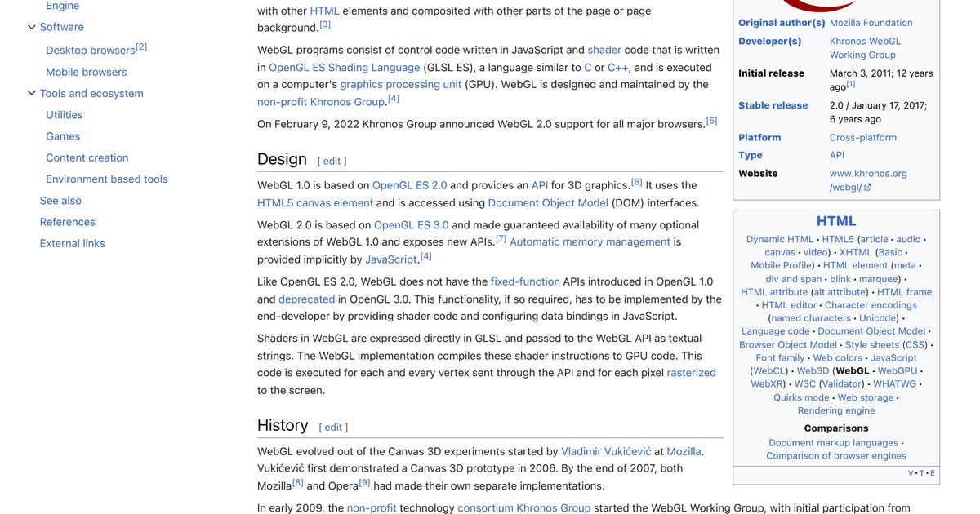Click edit next to the Design heading
The width and height of the screenshot is (980, 514).
pyautogui.click(x=332, y=161)
